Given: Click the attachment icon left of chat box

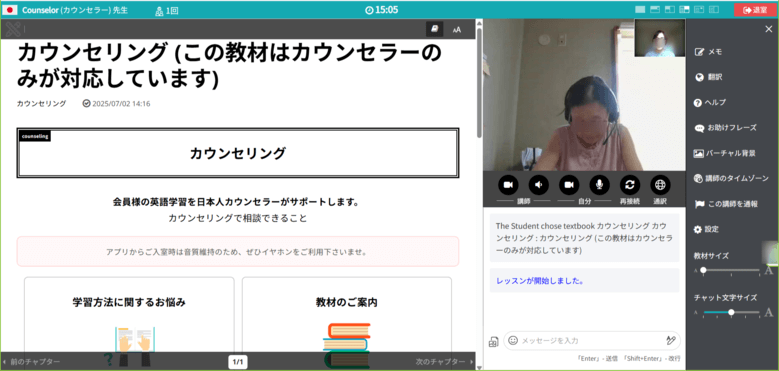Looking at the screenshot, I should click(493, 342).
